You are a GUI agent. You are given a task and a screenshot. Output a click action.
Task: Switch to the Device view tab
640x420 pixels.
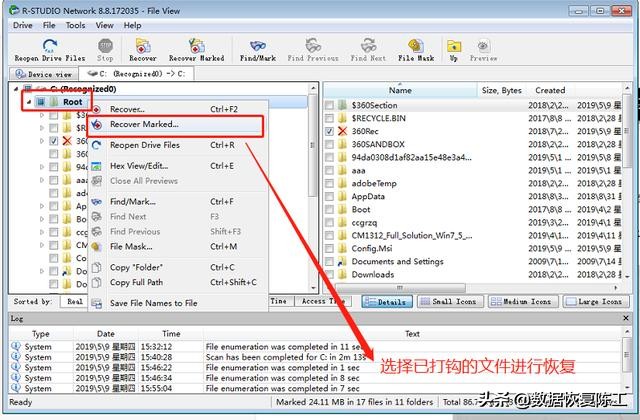coord(43,74)
